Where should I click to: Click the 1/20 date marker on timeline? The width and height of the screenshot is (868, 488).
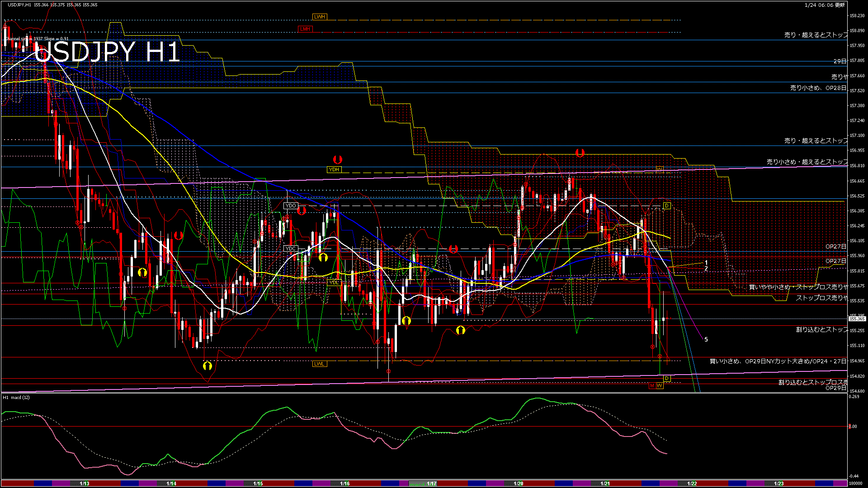(519, 483)
